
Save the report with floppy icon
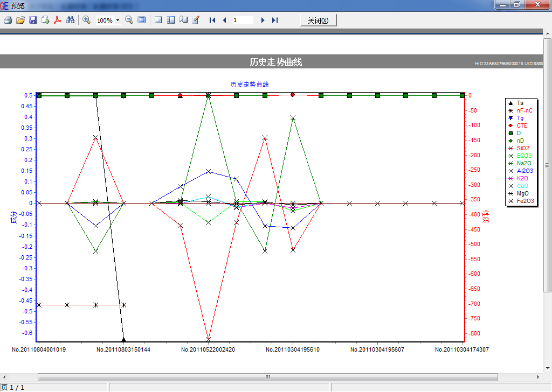pyautogui.click(x=33, y=20)
